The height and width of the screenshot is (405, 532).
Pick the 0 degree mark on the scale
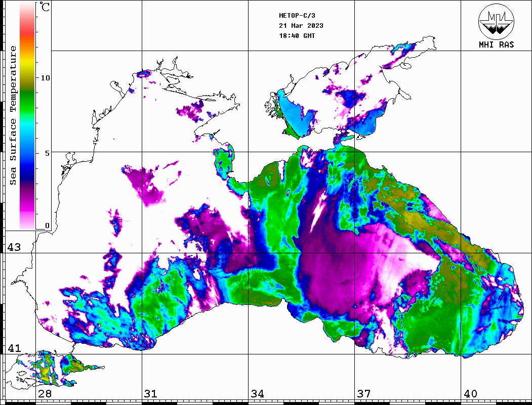[47, 226]
